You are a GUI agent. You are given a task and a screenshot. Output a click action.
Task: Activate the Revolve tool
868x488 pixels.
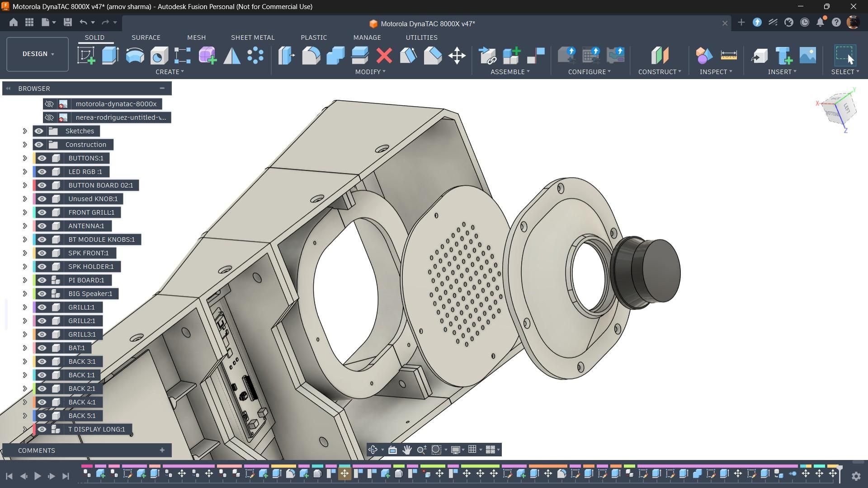135,56
